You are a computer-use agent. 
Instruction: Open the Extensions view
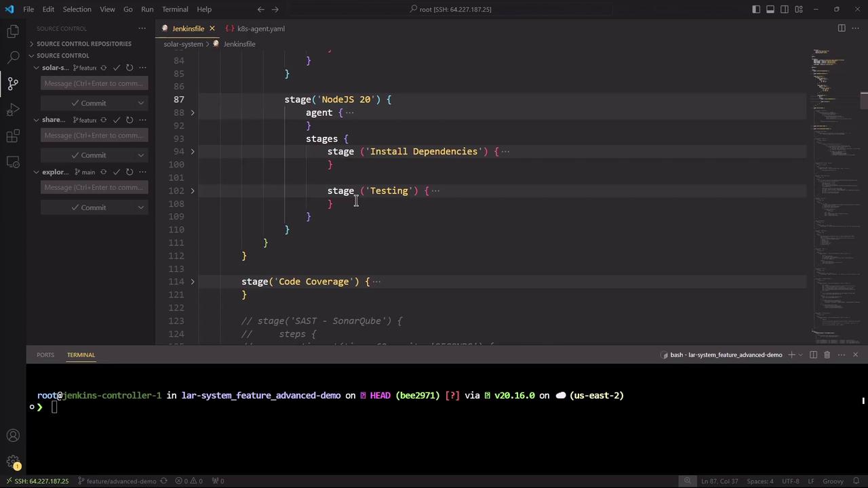coord(13,136)
